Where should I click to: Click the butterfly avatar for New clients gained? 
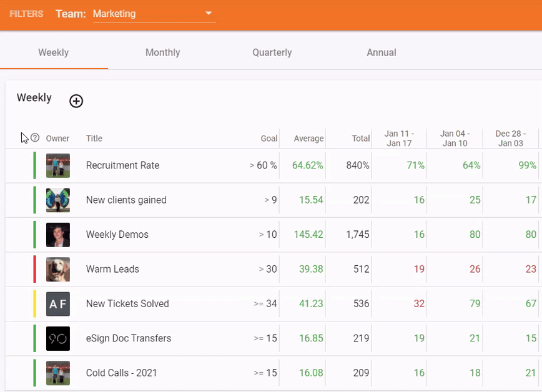[x=58, y=200]
